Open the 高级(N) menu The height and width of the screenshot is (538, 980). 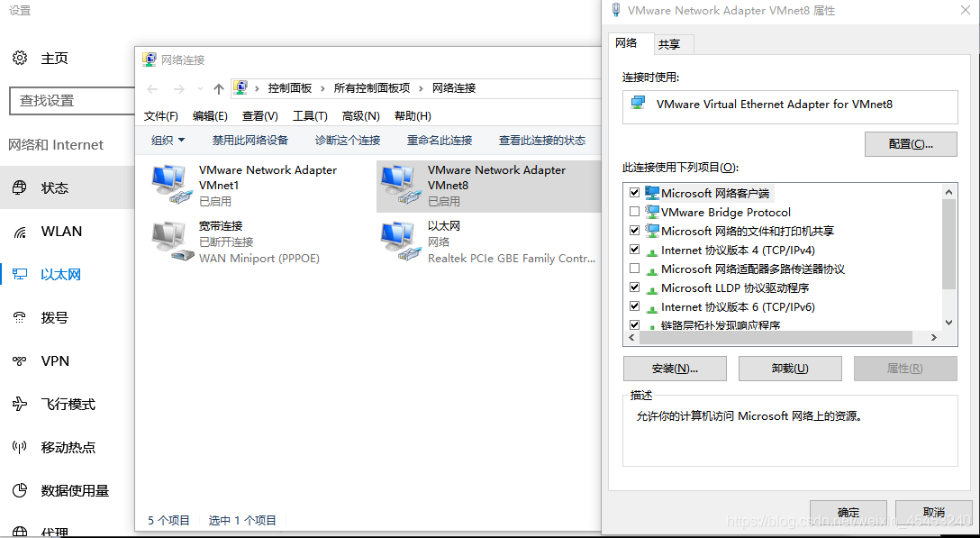point(360,115)
